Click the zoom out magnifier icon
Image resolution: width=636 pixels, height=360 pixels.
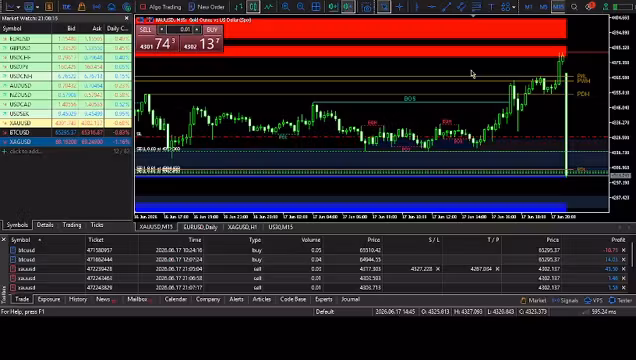[301, 7]
